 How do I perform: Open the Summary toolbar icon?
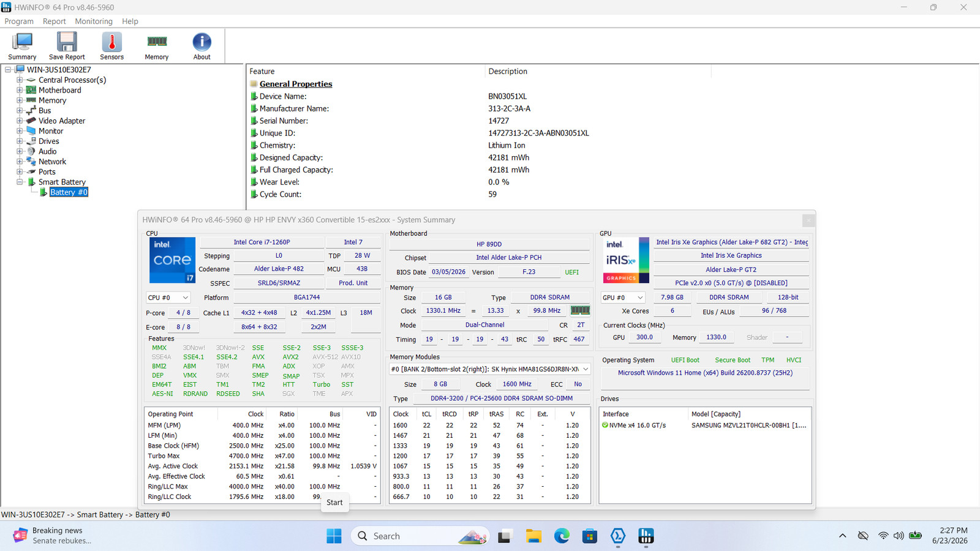pos(22,46)
